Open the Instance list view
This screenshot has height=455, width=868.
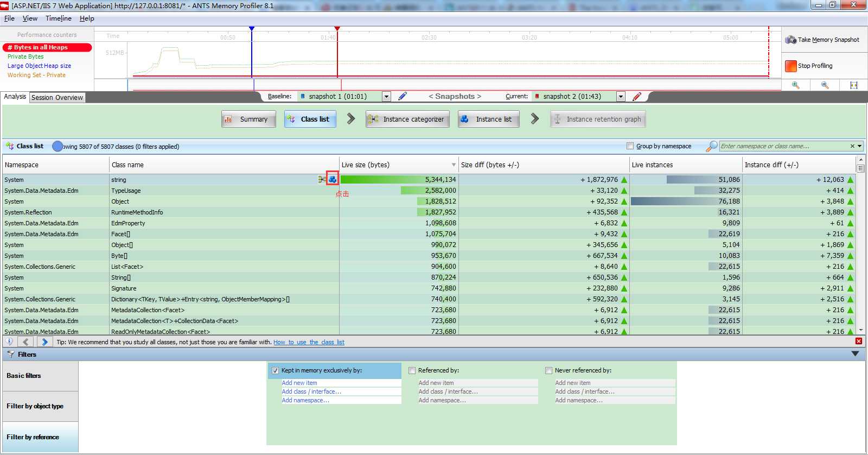pyautogui.click(x=488, y=119)
